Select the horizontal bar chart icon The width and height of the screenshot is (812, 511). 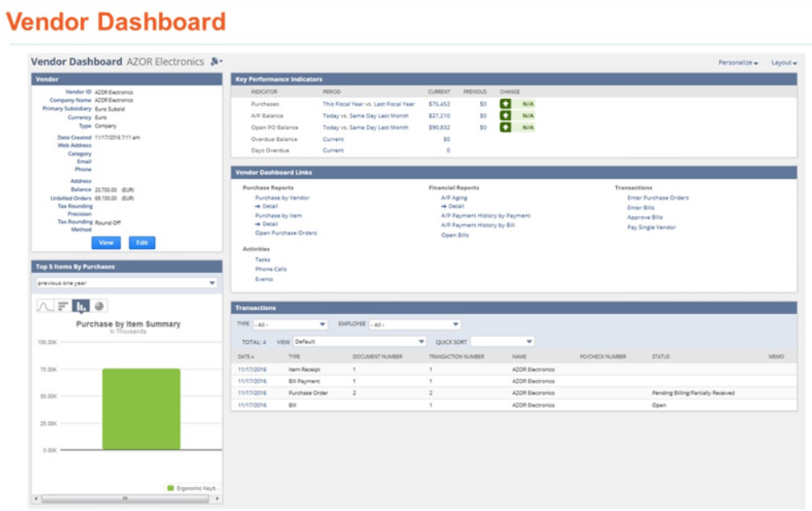pyautogui.click(x=63, y=307)
